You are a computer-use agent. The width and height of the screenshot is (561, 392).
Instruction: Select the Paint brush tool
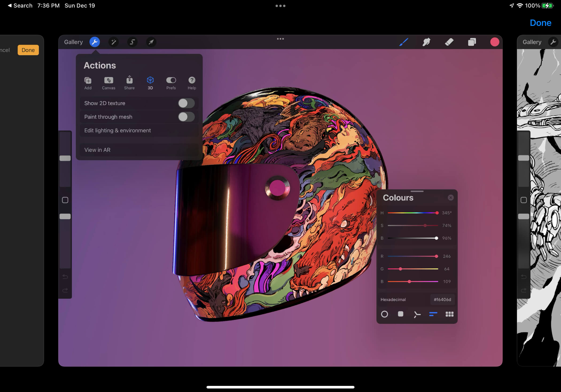tap(404, 42)
